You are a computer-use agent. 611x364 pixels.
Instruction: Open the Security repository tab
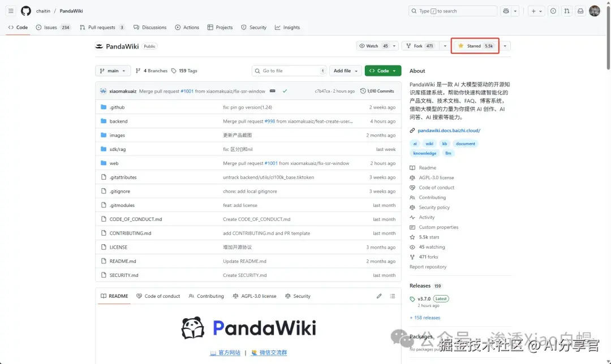[x=253, y=27]
